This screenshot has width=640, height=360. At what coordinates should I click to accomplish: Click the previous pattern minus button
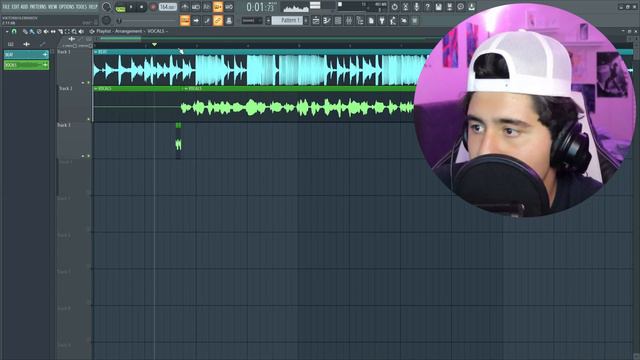point(268,20)
